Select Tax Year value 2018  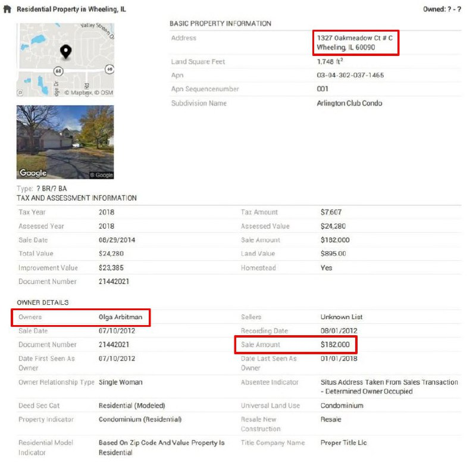coord(107,213)
